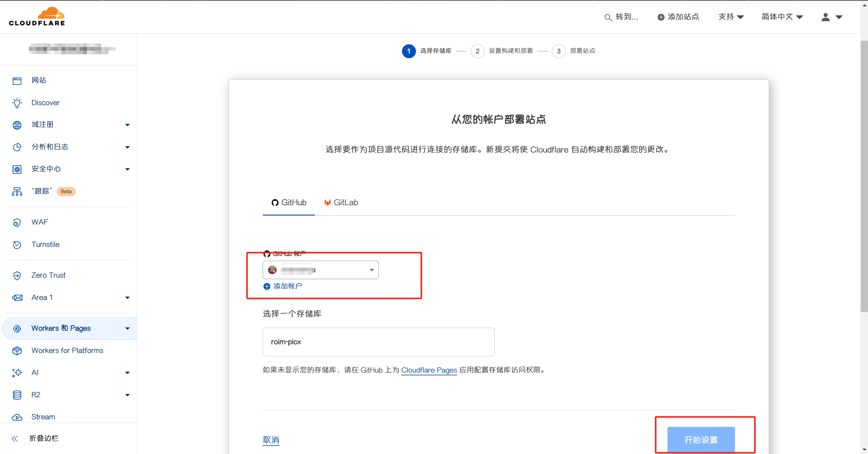This screenshot has width=868, height=454.
Task: Expand the Workers 和 Pages section arrow
Action: click(127, 328)
